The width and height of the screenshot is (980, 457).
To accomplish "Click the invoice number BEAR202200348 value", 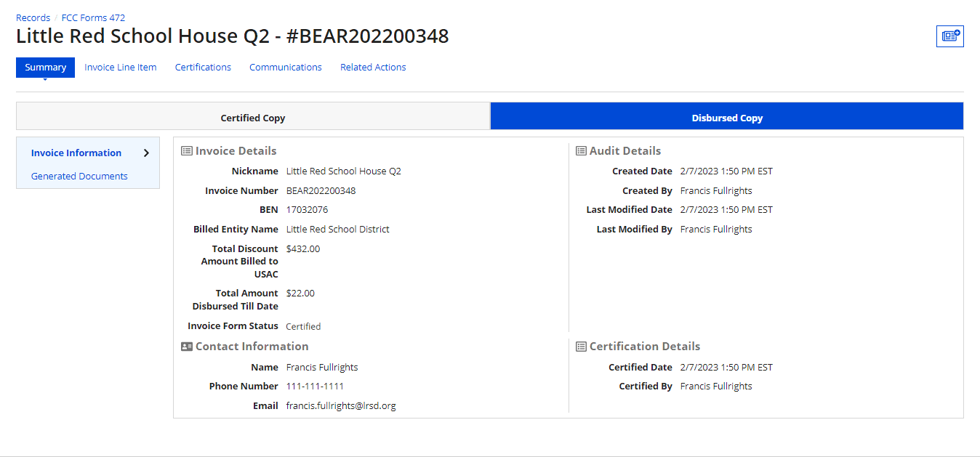I will (321, 191).
